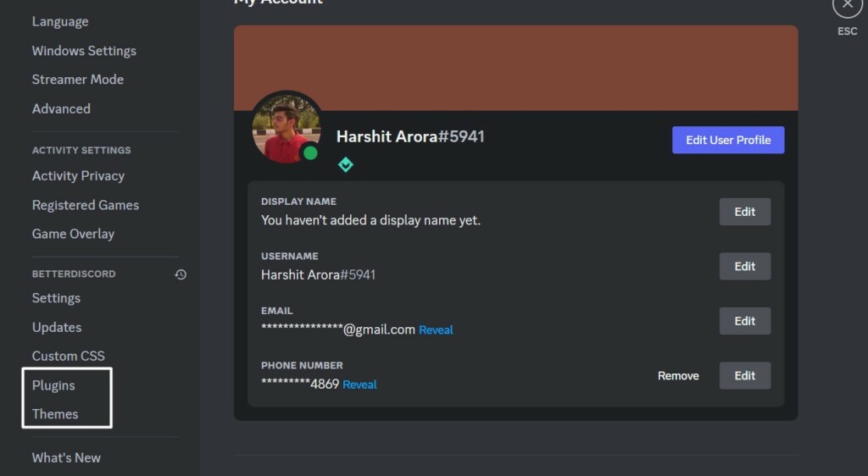Open What's New from the sidebar
Image resolution: width=868 pixels, height=476 pixels.
66,457
